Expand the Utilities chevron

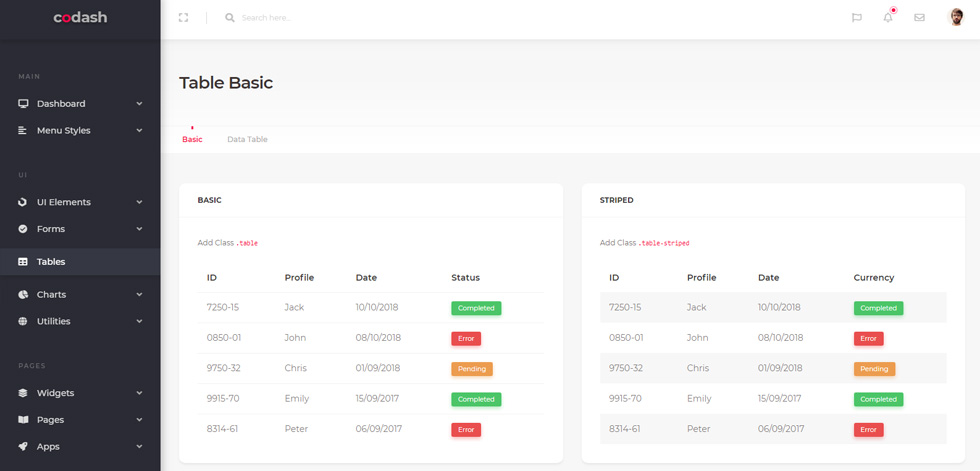139,322
